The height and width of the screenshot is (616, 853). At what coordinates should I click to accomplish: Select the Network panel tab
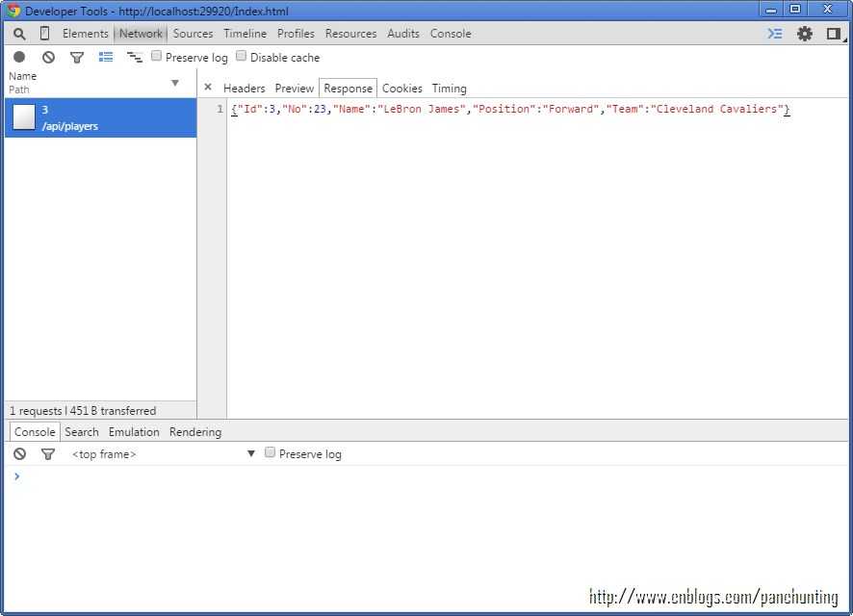click(x=141, y=34)
